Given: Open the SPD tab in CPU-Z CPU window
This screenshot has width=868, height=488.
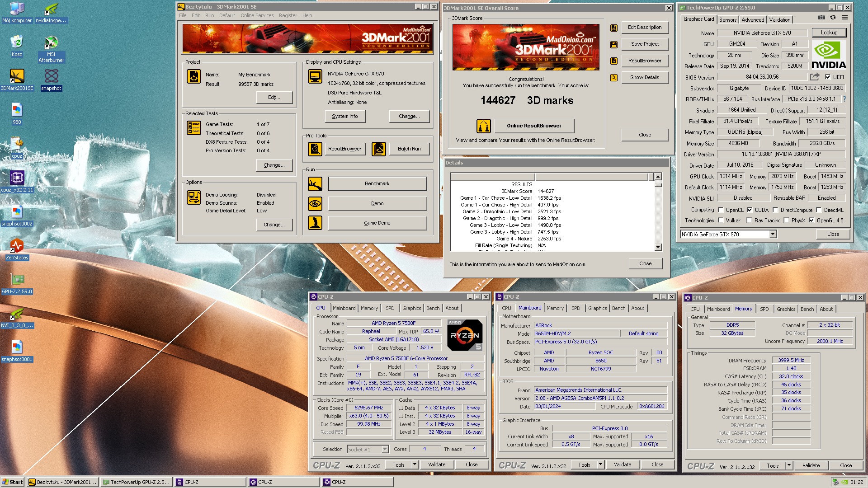Looking at the screenshot, I should pyautogui.click(x=390, y=308).
